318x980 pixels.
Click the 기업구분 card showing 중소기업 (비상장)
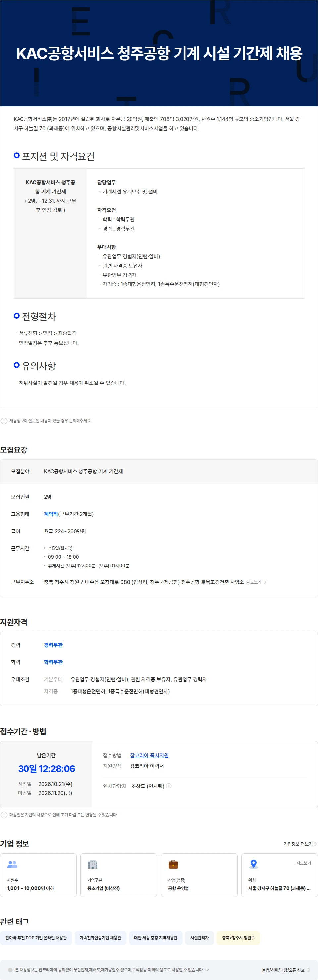[119, 875]
